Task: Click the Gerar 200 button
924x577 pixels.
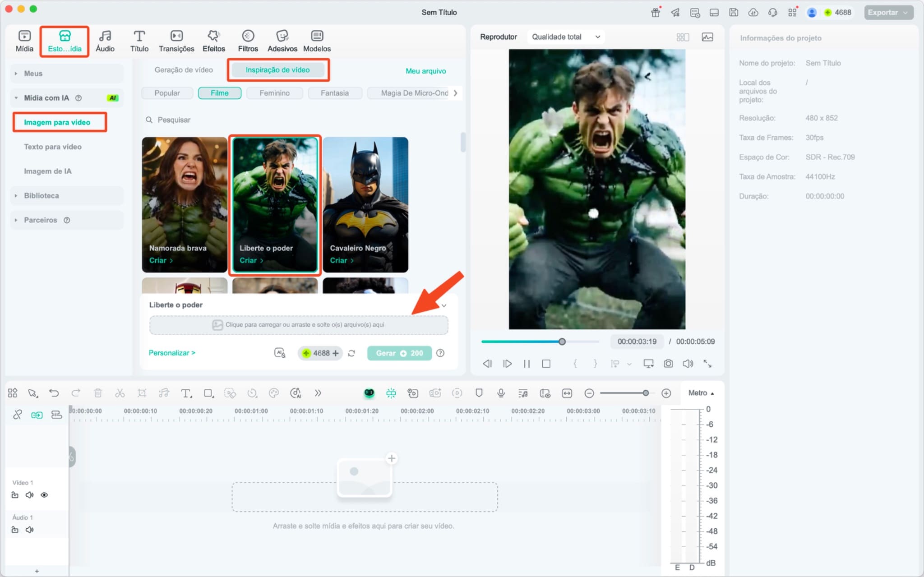Action: point(399,353)
